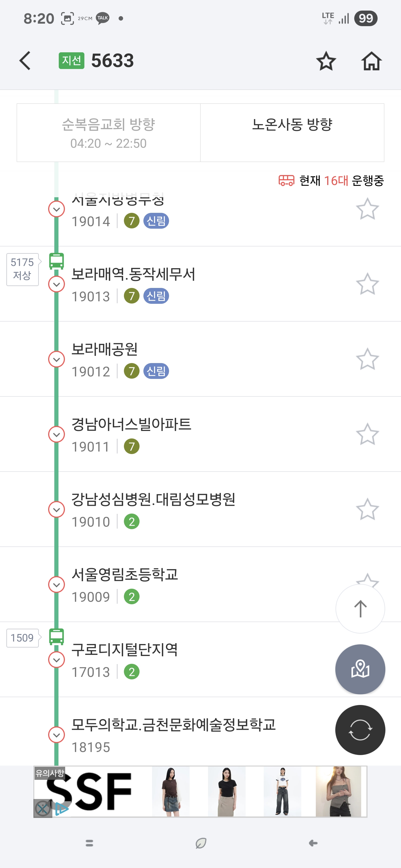Favorite the 보라매공원 stop star
This screenshot has width=401, height=868.
pyautogui.click(x=367, y=359)
